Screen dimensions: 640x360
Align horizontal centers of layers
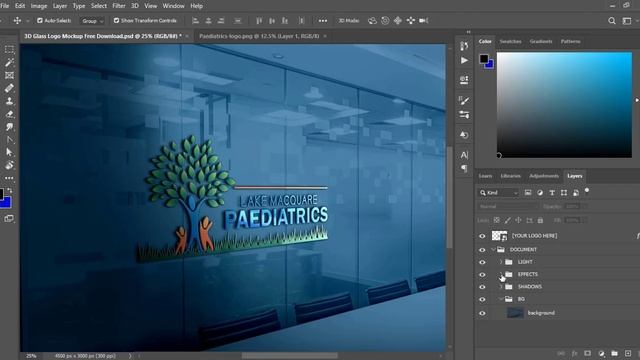click(x=208, y=20)
